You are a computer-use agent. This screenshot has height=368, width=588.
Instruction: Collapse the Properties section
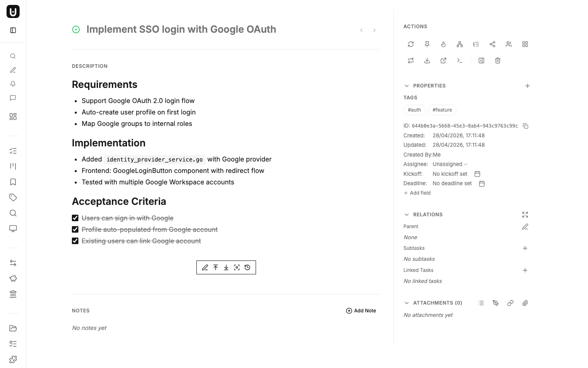[x=407, y=86]
